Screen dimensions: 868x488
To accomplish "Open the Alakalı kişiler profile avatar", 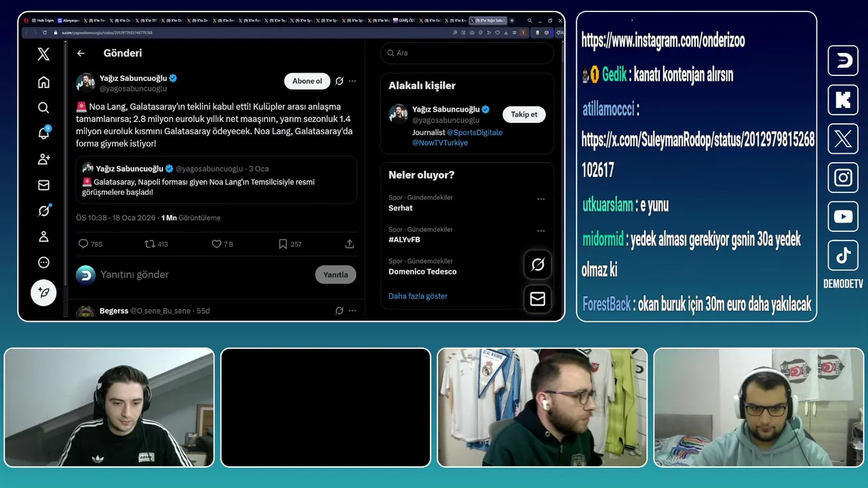I will 398,114.
